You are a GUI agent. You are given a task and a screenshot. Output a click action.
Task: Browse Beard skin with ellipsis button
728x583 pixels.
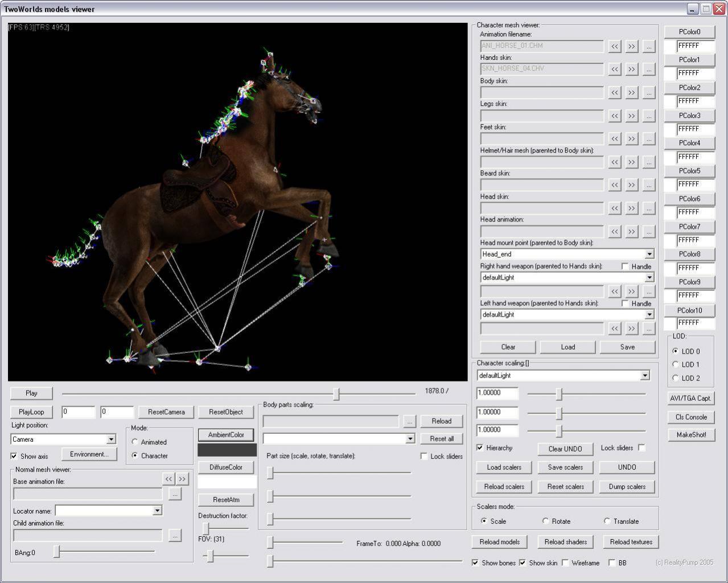[x=648, y=185]
